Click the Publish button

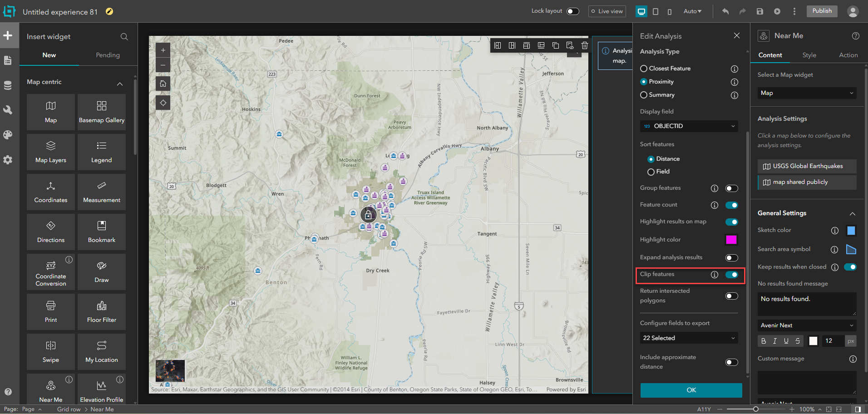point(822,11)
